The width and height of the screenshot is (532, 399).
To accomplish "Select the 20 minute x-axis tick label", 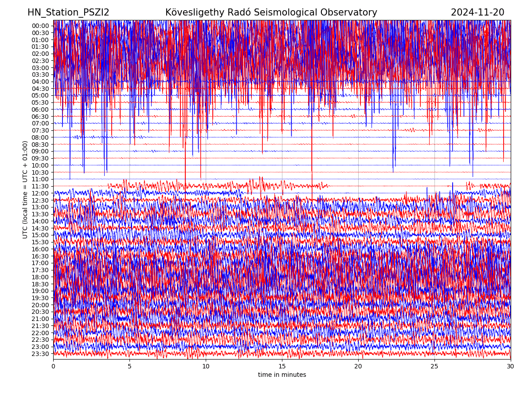I will (x=358, y=366).
